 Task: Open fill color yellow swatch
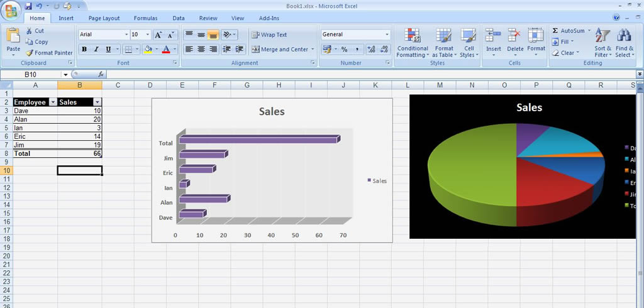coord(148,49)
